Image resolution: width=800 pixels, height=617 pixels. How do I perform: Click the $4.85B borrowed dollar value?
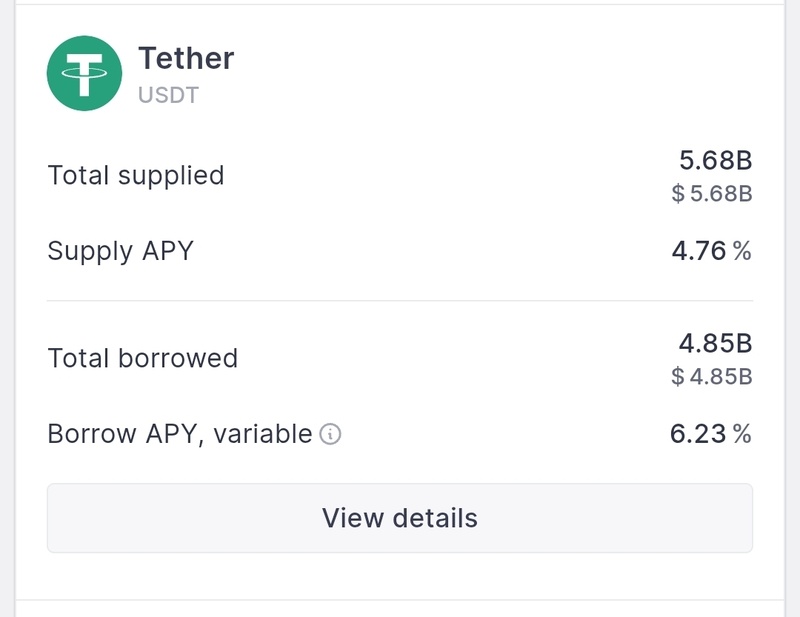[x=712, y=377]
